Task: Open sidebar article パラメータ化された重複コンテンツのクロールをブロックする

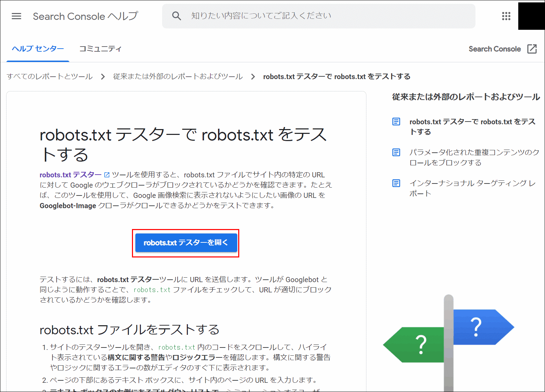Action: pyautogui.click(x=474, y=157)
